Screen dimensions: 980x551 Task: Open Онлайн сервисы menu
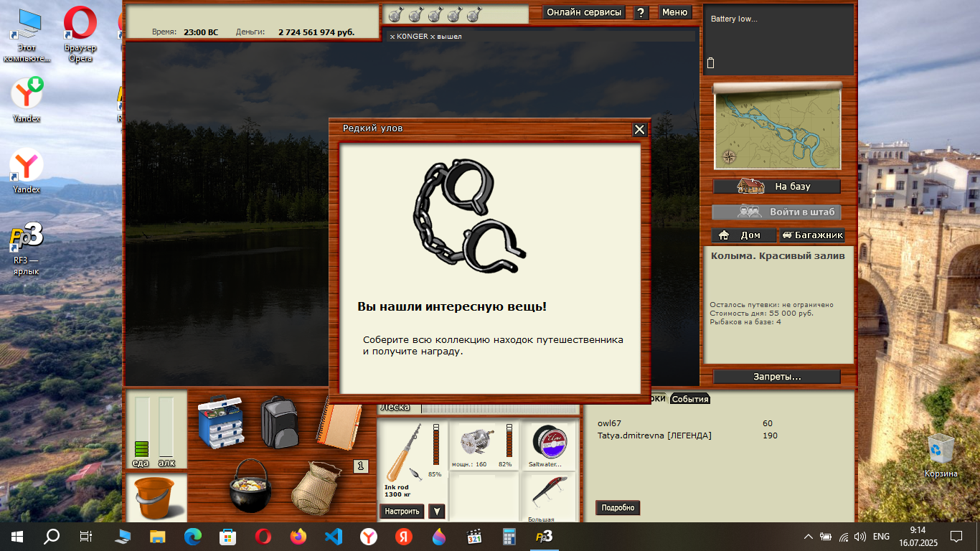tap(584, 12)
